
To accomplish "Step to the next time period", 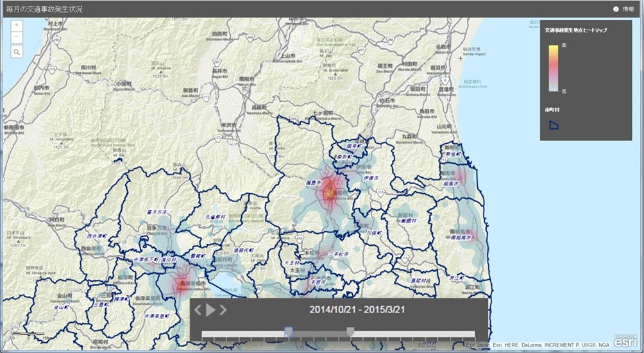I will coord(223,310).
